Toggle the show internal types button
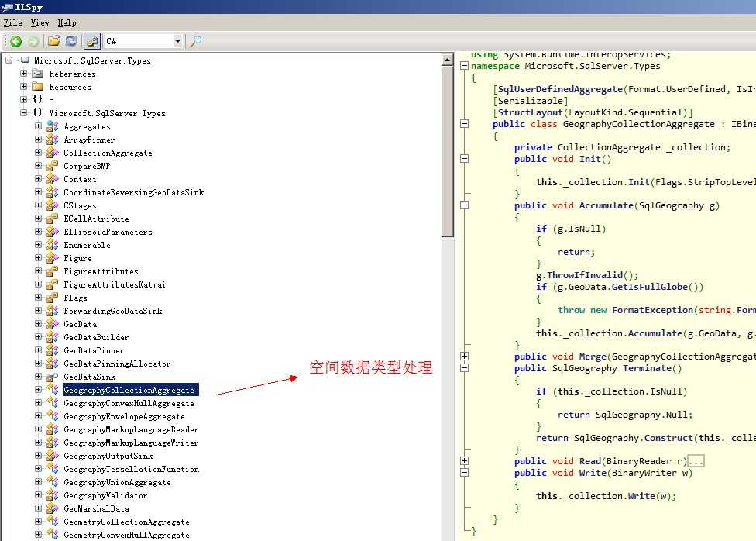This screenshot has width=756, height=541. click(x=91, y=41)
